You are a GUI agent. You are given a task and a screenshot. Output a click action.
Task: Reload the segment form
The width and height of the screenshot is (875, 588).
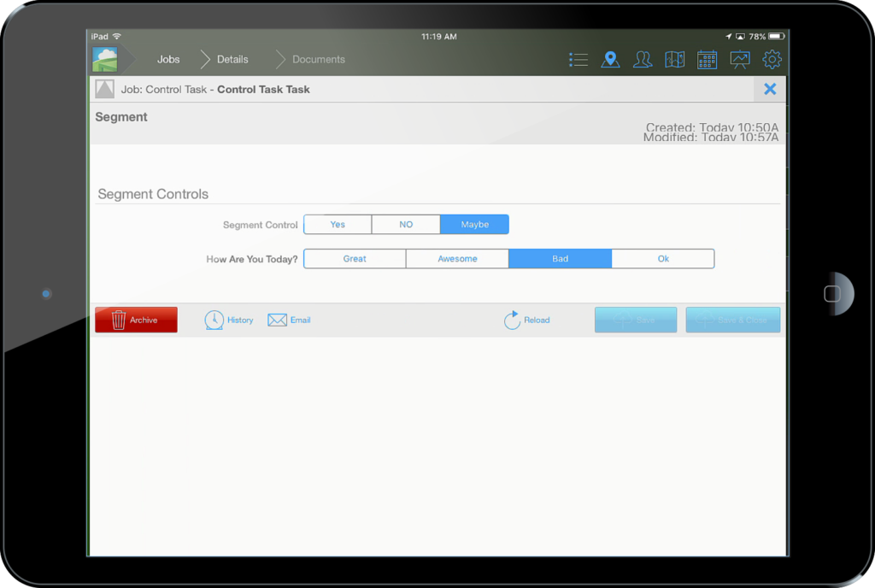coord(528,319)
